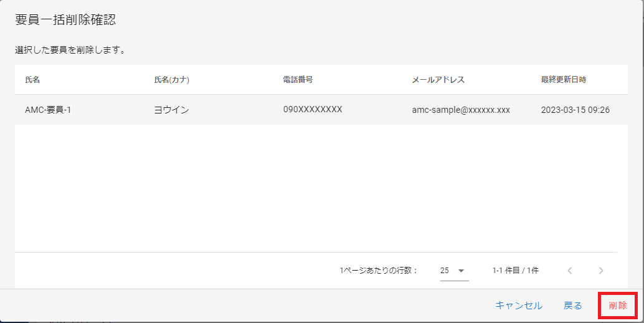Image resolution: width=644 pixels, height=323 pixels.
Task: Click the next page chevron icon
Action: (x=601, y=271)
